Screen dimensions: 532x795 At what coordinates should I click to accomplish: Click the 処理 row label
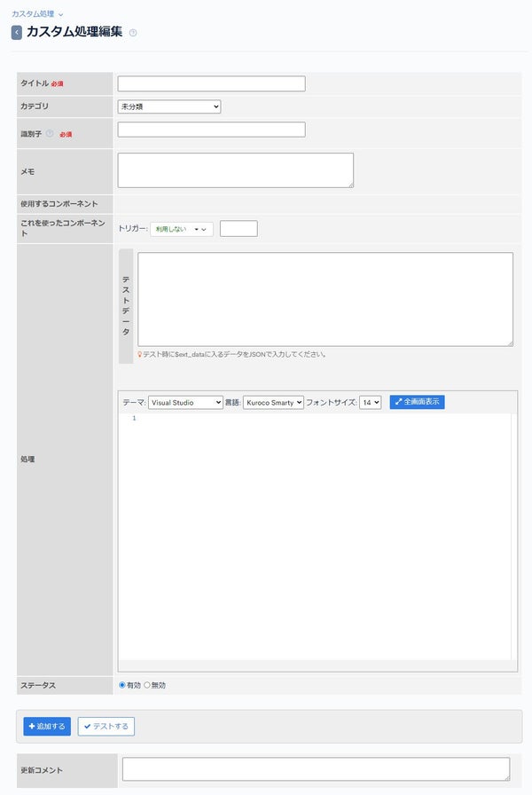click(27, 460)
